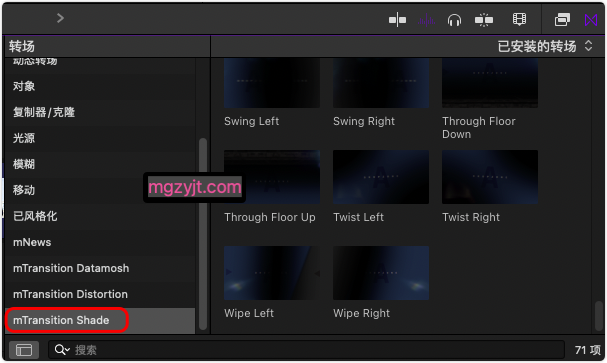Image resolution: width=607 pixels, height=363 pixels.
Task: Select mTransition Shade category
Action: coord(100,320)
